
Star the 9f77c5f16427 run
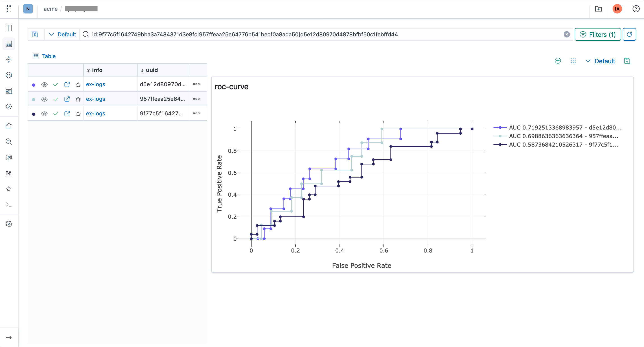click(78, 114)
